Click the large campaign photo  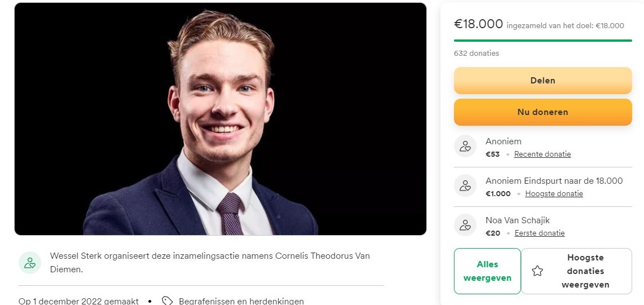pos(220,119)
